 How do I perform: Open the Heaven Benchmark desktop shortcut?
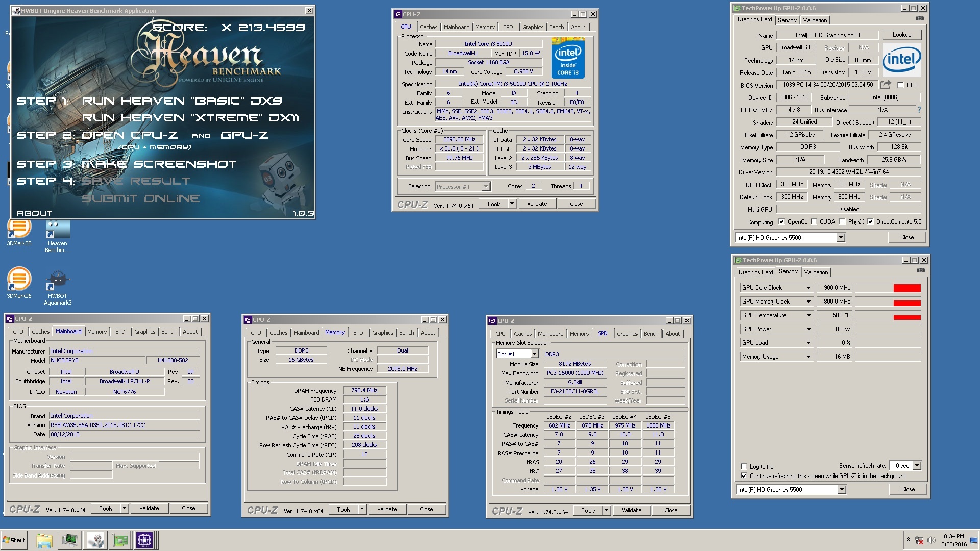click(x=58, y=236)
